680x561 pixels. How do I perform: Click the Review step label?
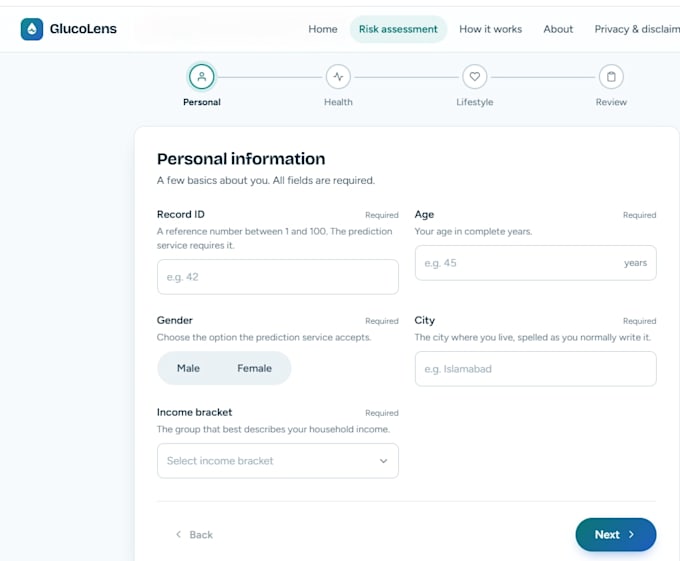click(x=611, y=102)
